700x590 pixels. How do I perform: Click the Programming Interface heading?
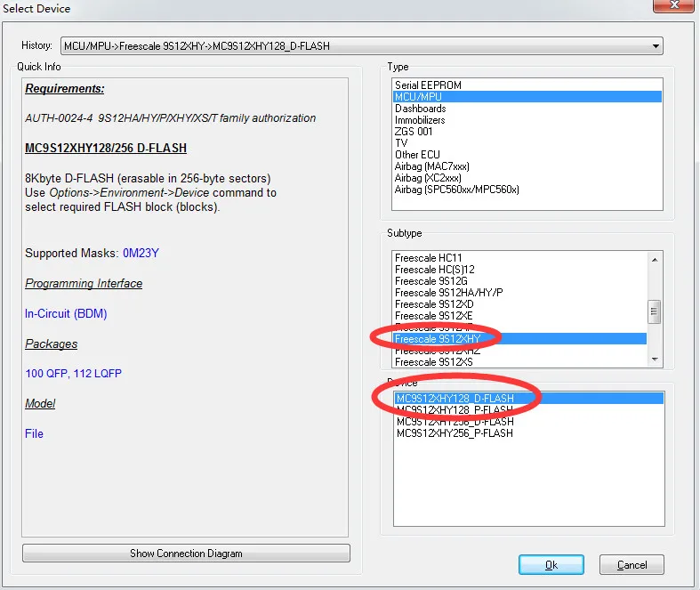(84, 284)
